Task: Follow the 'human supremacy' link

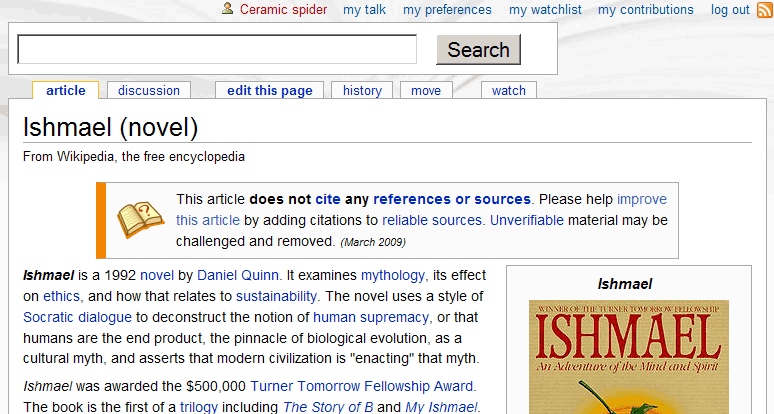Action: click(371, 317)
